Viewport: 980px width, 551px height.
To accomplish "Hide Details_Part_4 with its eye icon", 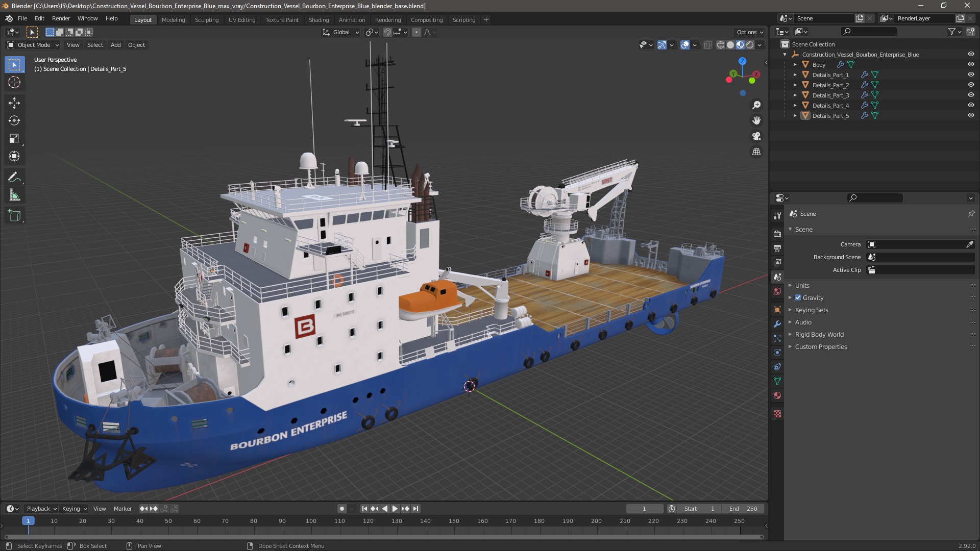I will point(971,105).
